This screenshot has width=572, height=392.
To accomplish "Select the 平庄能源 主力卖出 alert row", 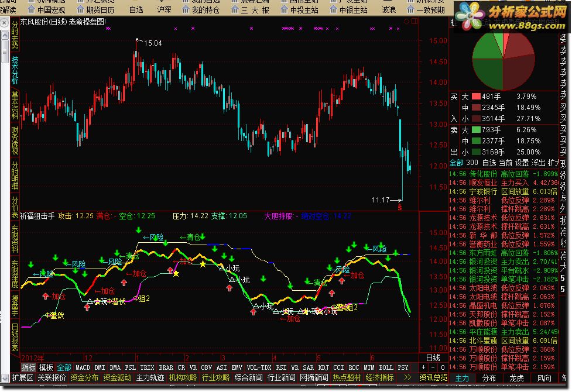I will 504,332.
